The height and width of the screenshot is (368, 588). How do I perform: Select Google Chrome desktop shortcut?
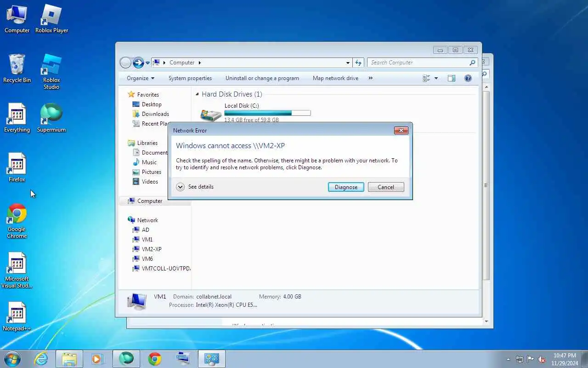point(17,221)
